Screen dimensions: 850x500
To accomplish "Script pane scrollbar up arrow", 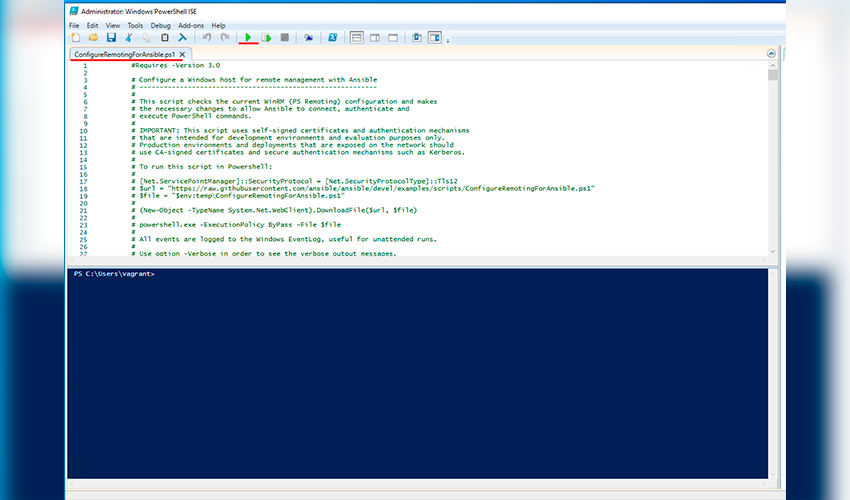I will coord(772,66).
